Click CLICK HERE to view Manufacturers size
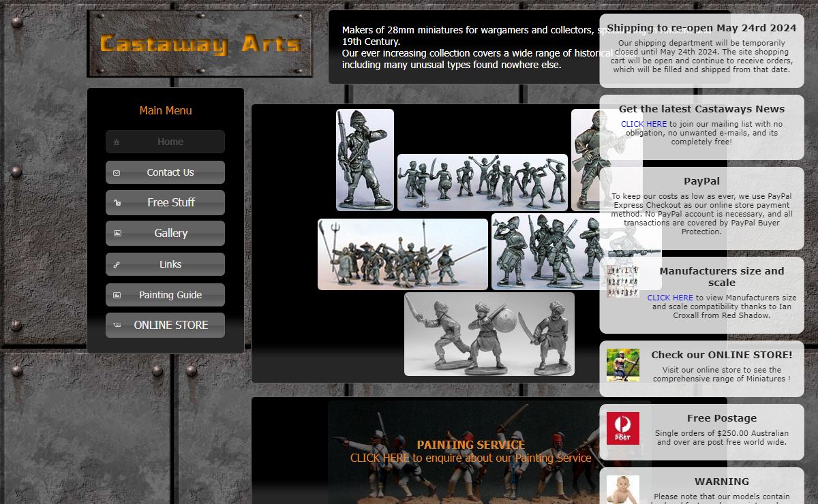818x504 pixels. pos(670,298)
